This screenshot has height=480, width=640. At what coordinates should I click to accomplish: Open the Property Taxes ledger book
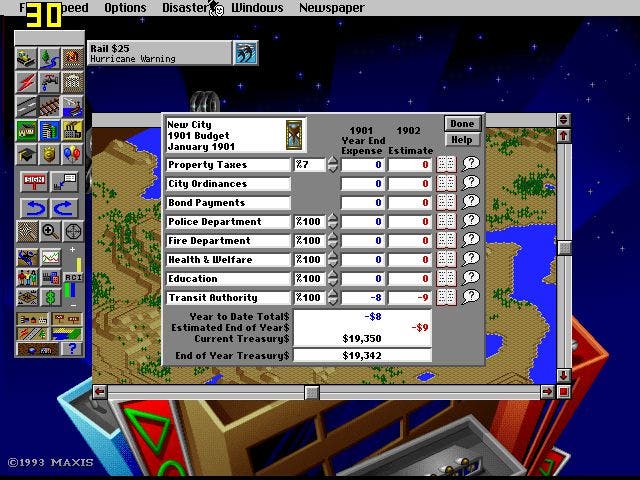coord(446,164)
